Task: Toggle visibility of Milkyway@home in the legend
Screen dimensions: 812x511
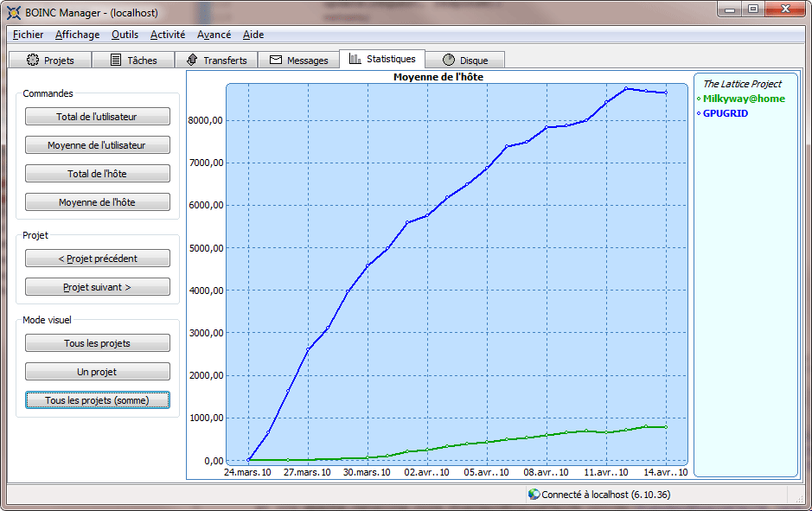Action: coord(745,99)
